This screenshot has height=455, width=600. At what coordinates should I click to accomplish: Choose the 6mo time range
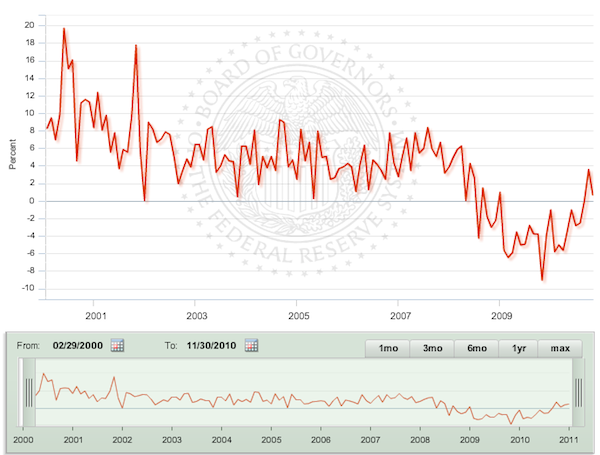475,348
